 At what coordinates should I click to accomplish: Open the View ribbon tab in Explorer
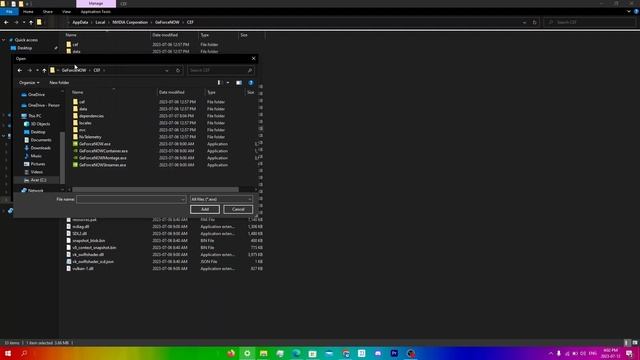point(66,12)
